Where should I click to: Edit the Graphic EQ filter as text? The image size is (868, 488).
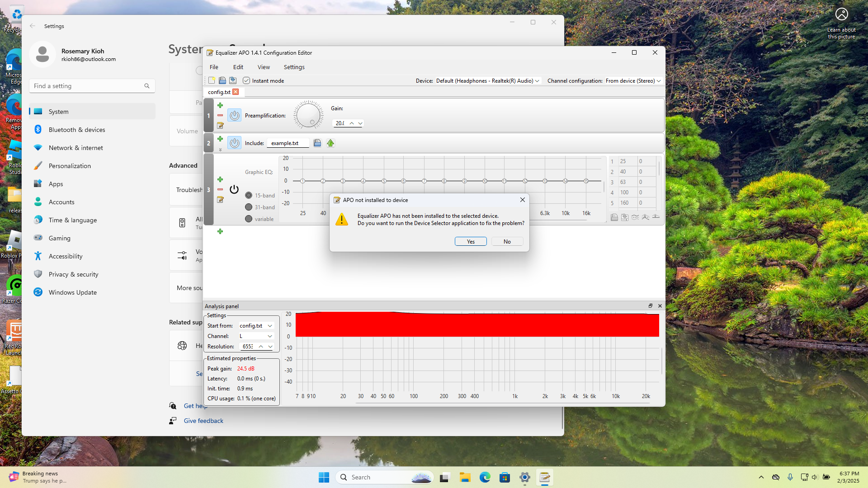pyautogui.click(x=220, y=199)
